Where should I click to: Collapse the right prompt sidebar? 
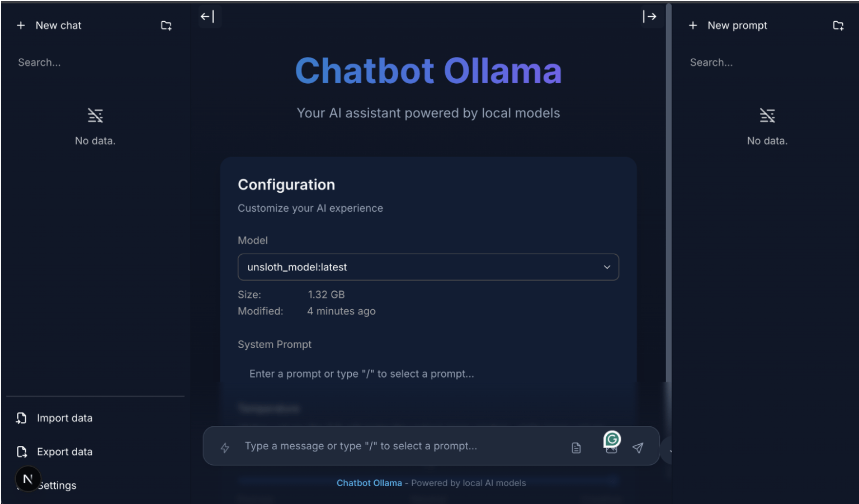tap(649, 17)
